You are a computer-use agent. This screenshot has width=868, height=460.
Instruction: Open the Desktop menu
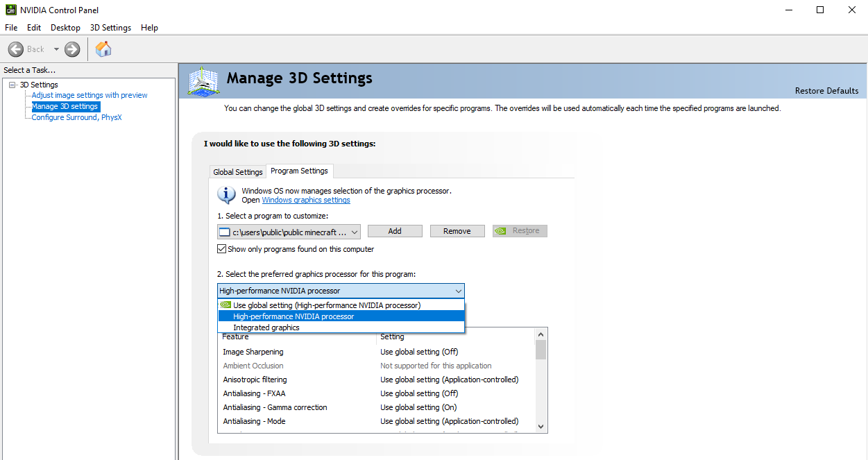click(65, 28)
